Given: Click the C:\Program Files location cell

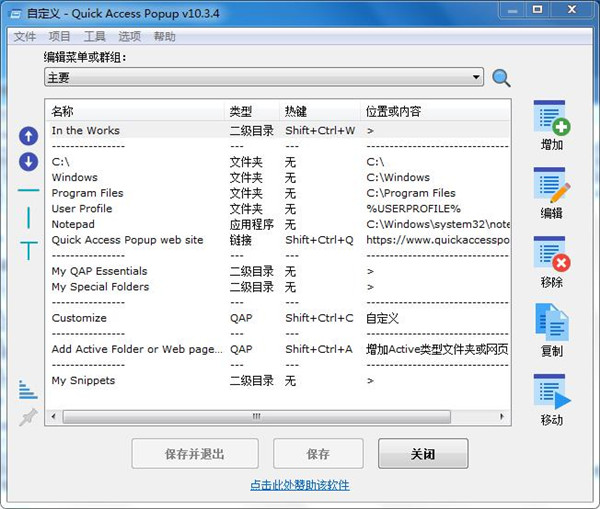Looking at the screenshot, I should tap(411, 193).
